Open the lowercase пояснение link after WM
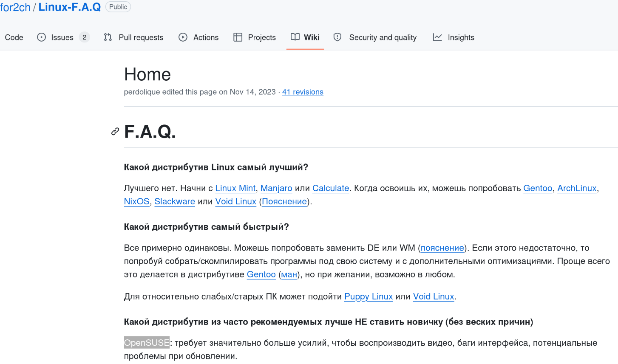Image resolution: width=618 pixels, height=364 pixels. click(x=442, y=248)
